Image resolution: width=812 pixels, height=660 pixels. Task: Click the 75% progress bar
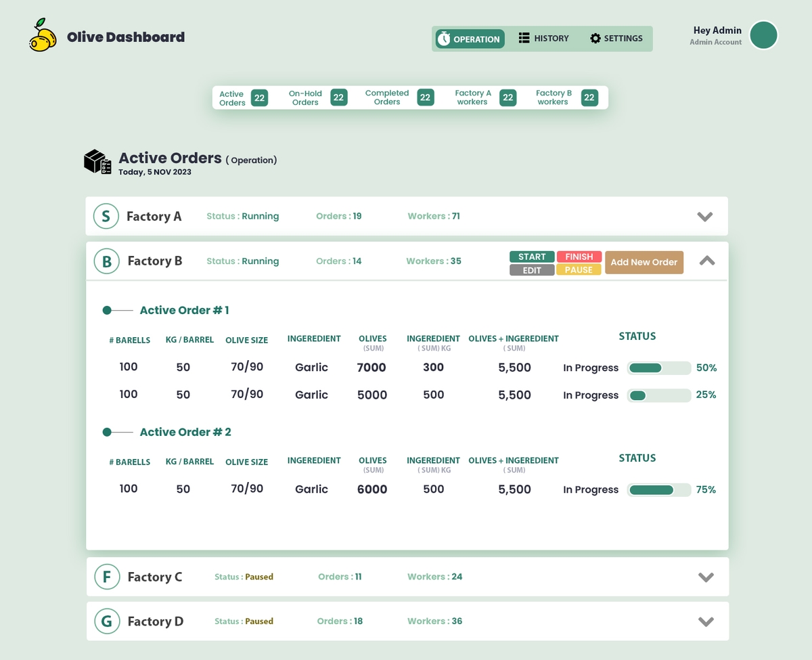[x=658, y=490]
